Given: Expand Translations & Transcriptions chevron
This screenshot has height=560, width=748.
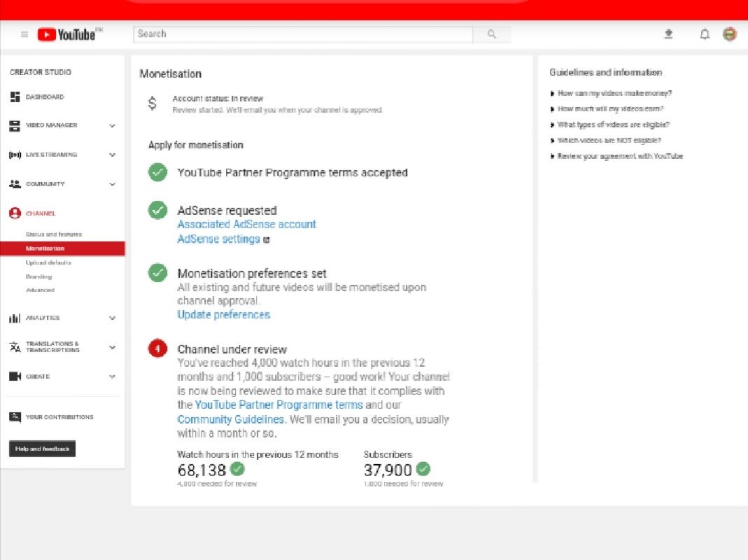Looking at the screenshot, I should point(112,347).
